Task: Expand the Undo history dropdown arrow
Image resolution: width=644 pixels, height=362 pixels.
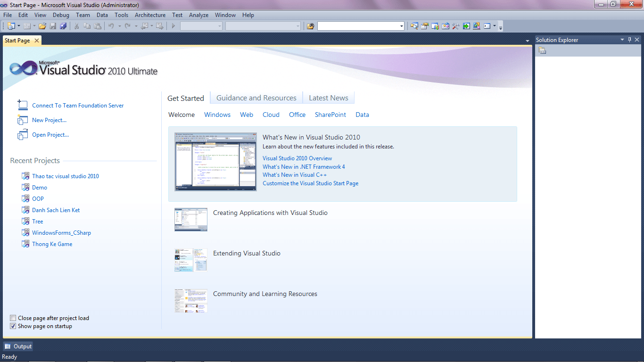Action: point(119,26)
